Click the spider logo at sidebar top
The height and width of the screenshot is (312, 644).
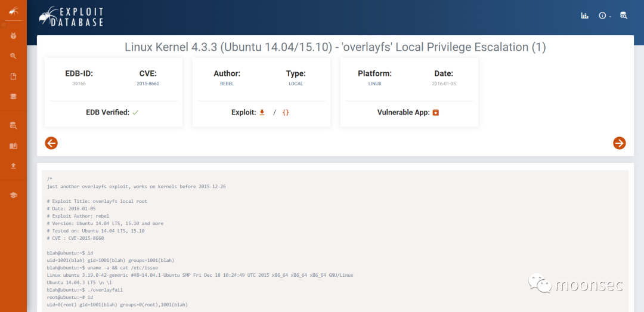coord(13,11)
